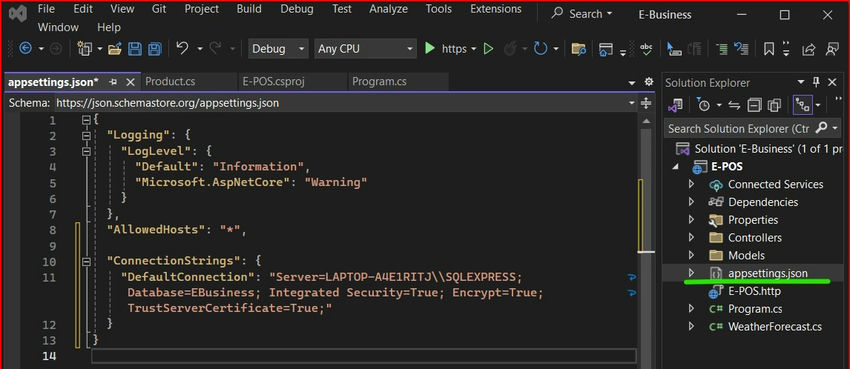Open the Build menu
Viewport: 850px width, 369px height.
(249, 9)
